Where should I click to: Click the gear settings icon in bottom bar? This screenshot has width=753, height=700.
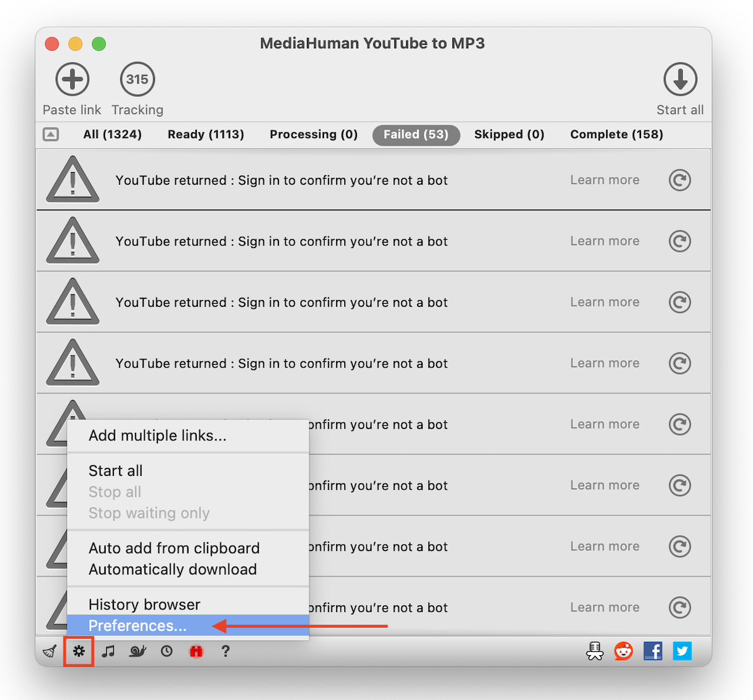tap(78, 651)
